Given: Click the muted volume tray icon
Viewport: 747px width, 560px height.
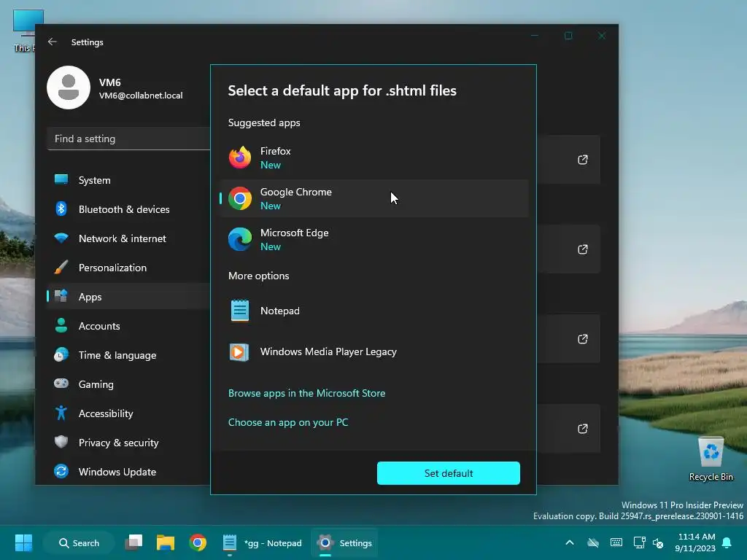Looking at the screenshot, I should point(658,542).
